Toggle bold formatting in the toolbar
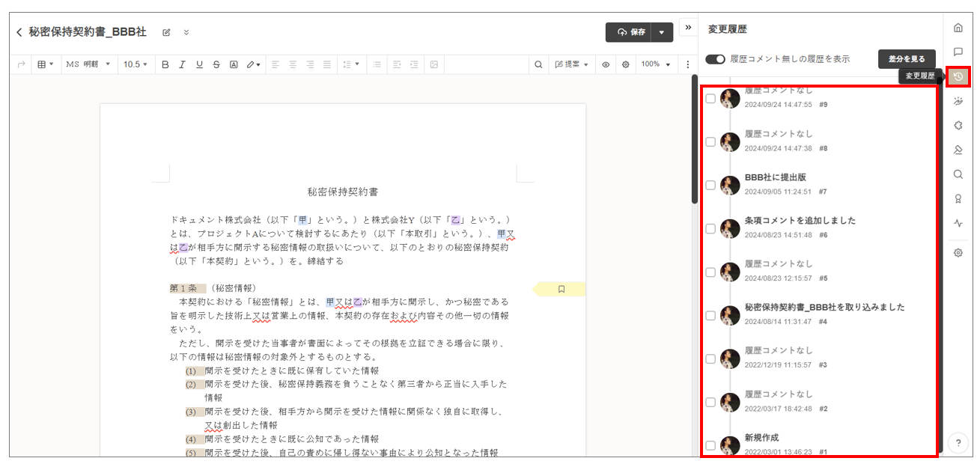The image size is (980, 467). click(x=165, y=65)
